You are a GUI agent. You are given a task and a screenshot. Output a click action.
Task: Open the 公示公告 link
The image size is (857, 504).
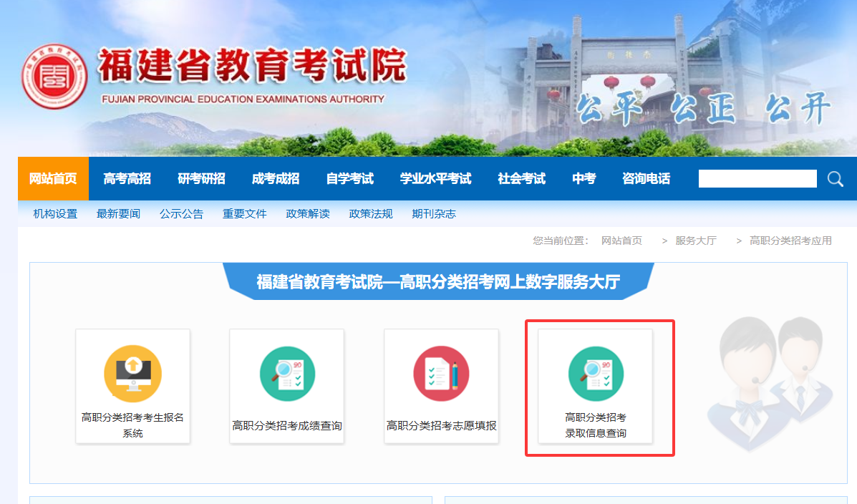tap(181, 213)
